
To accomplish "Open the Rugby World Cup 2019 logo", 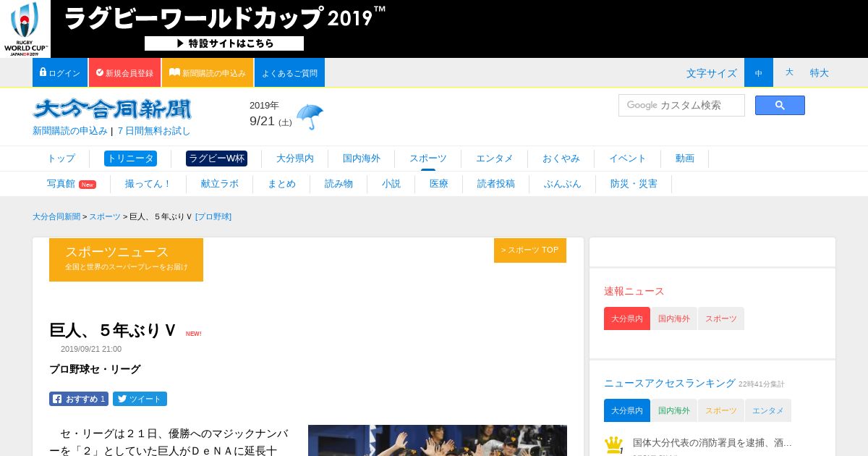I will click(x=25, y=29).
